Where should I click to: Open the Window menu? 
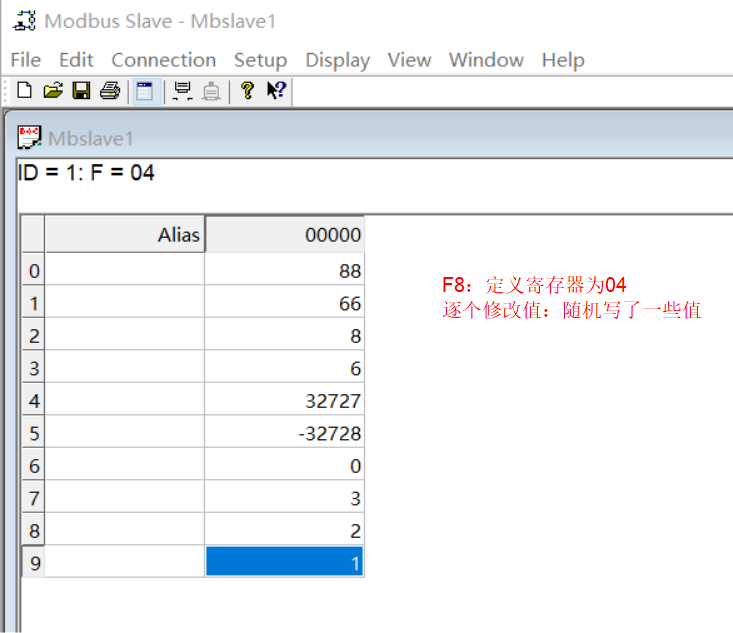(486, 60)
